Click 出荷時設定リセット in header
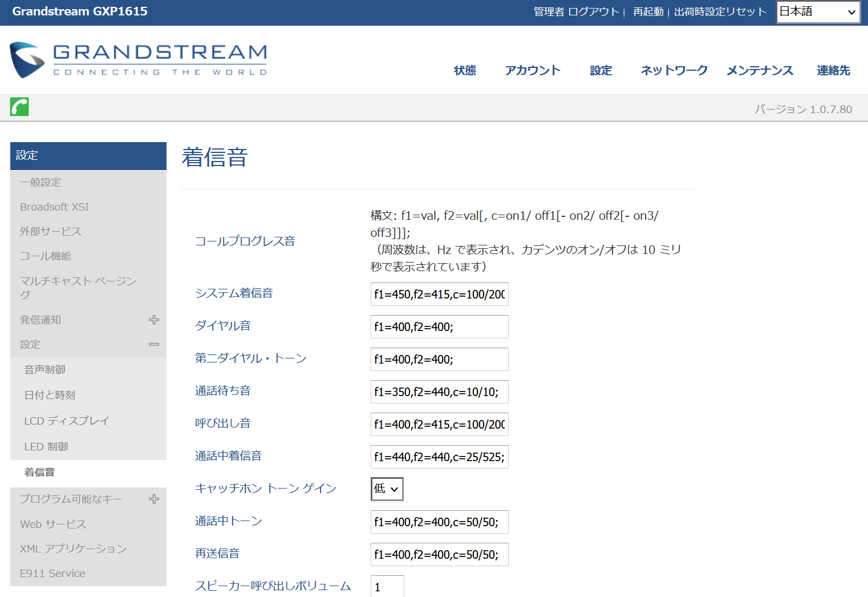 720,12
